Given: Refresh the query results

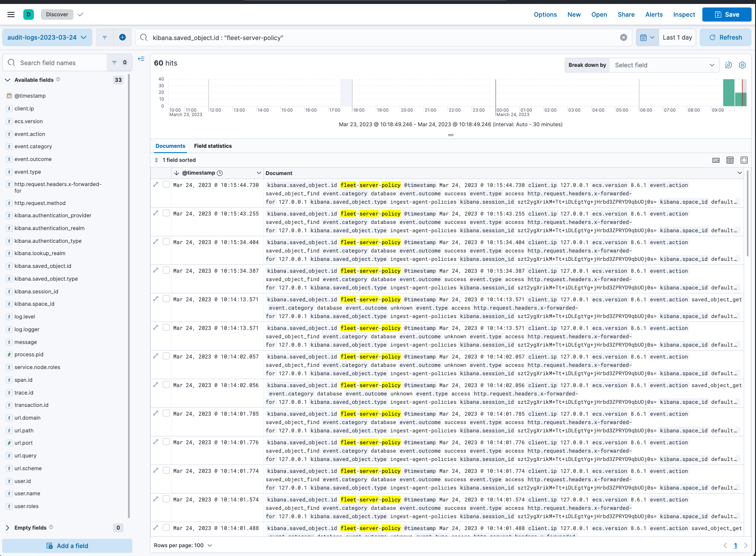Looking at the screenshot, I should click(x=726, y=37).
